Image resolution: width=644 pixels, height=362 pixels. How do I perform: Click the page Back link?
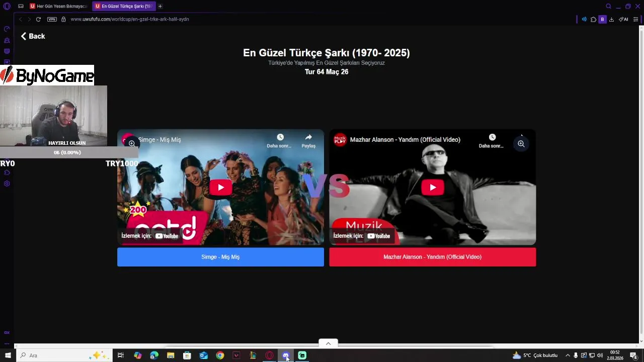(x=33, y=36)
